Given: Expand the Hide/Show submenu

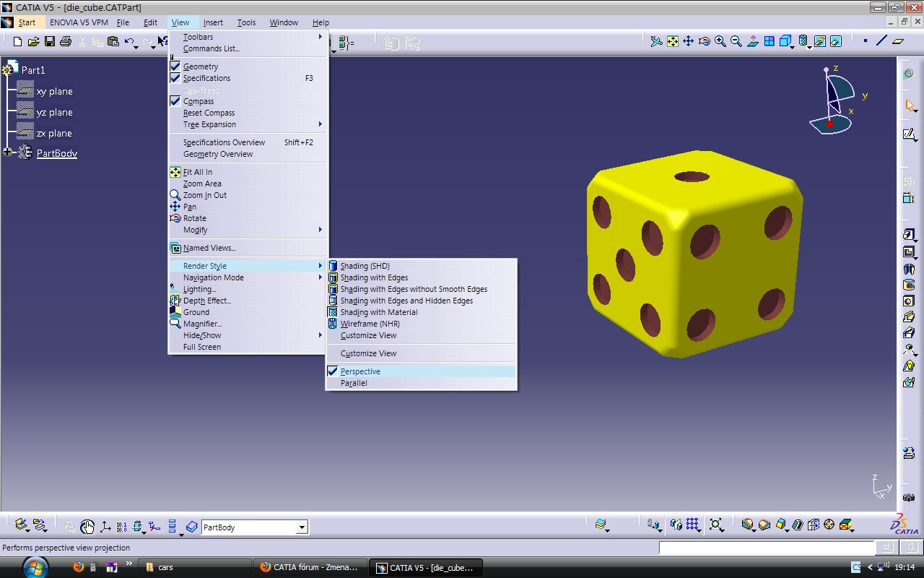Looking at the screenshot, I should pos(248,335).
